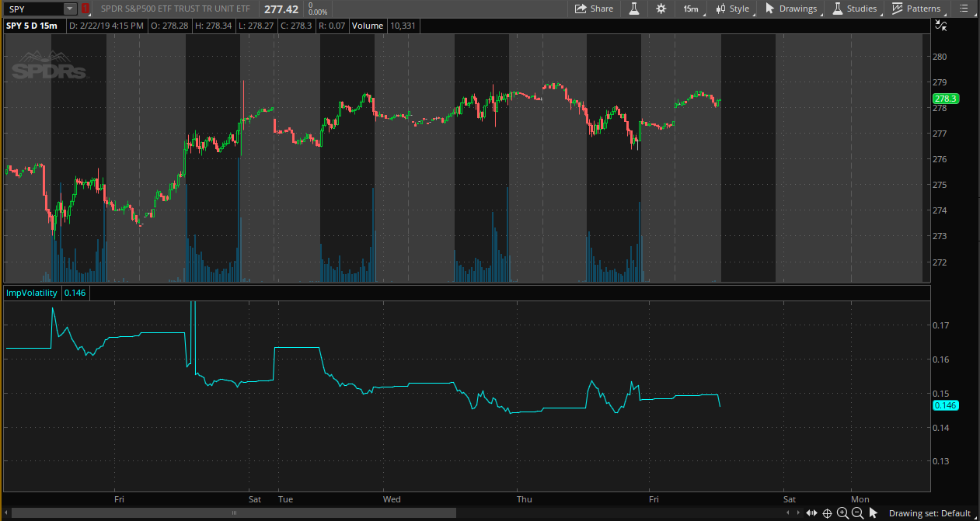The image size is (980, 521).
Task: Click the O: 278.28 open value
Action: click(x=170, y=26)
